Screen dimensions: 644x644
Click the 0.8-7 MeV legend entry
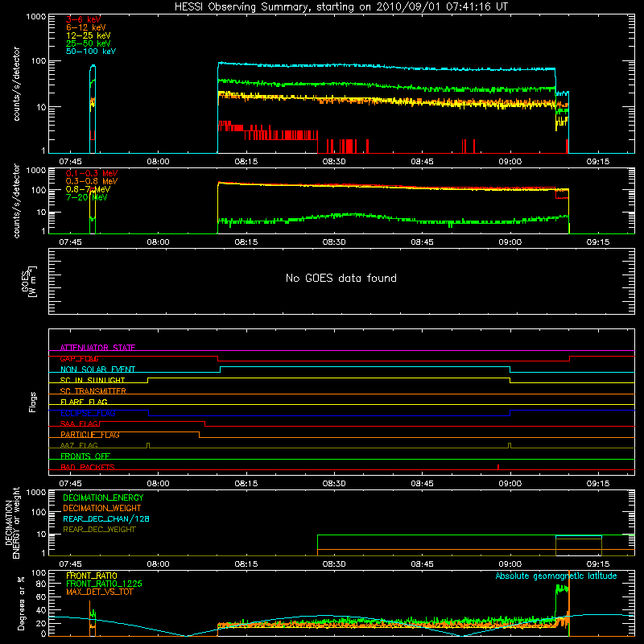click(x=88, y=189)
